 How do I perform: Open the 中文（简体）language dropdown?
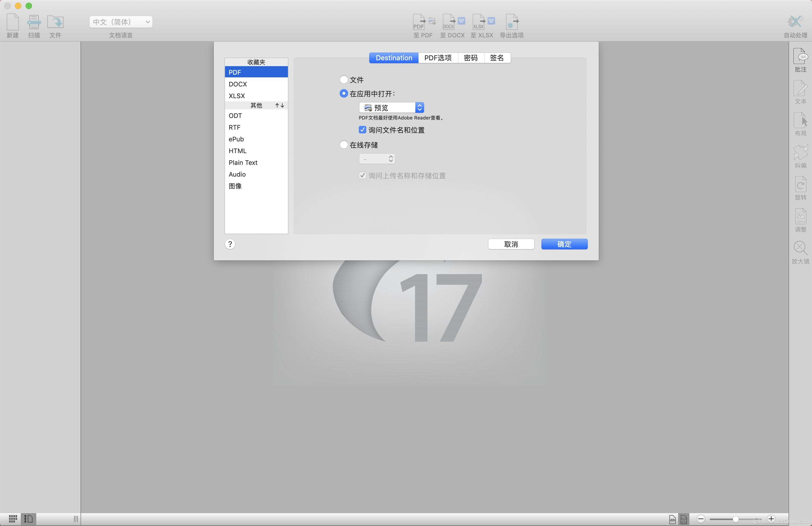click(121, 22)
